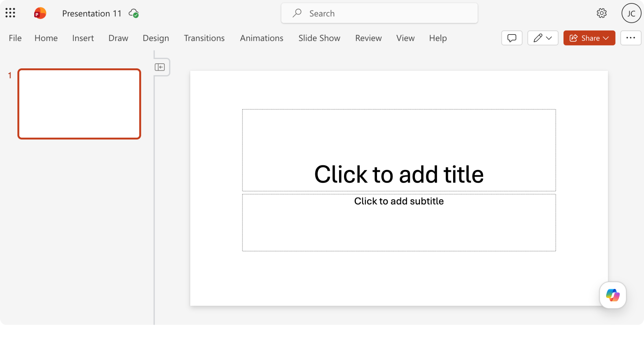
Task: Open the settings gear
Action: pos(601,13)
